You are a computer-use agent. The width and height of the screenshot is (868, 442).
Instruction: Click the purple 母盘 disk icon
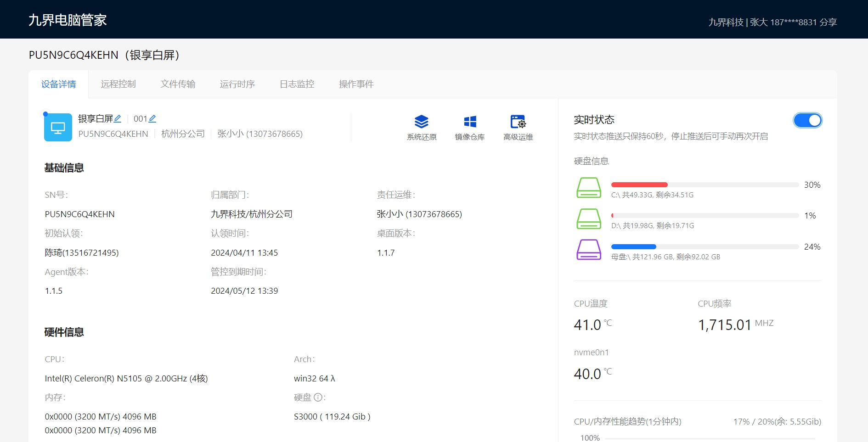[589, 250]
